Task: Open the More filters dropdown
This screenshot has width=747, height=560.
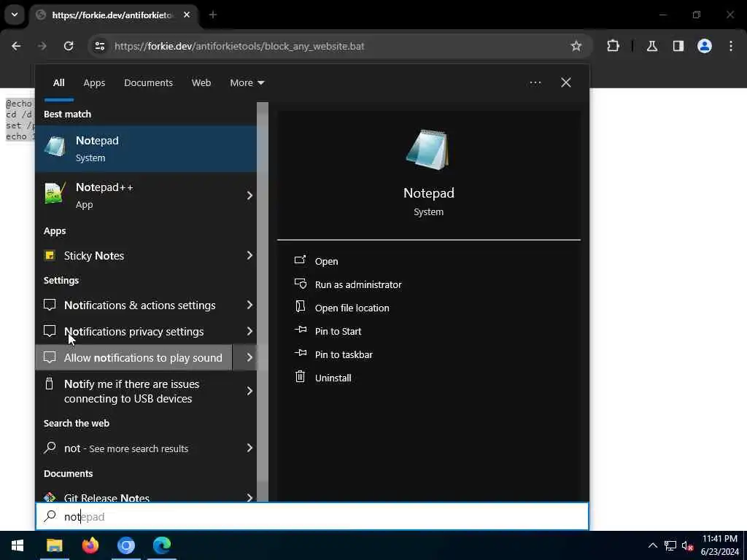Action: tap(247, 83)
